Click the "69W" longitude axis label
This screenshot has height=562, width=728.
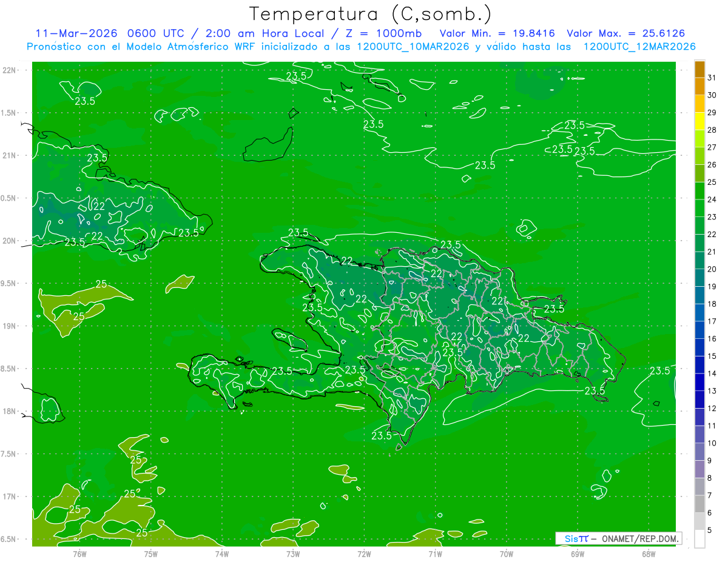click(578, 554)
